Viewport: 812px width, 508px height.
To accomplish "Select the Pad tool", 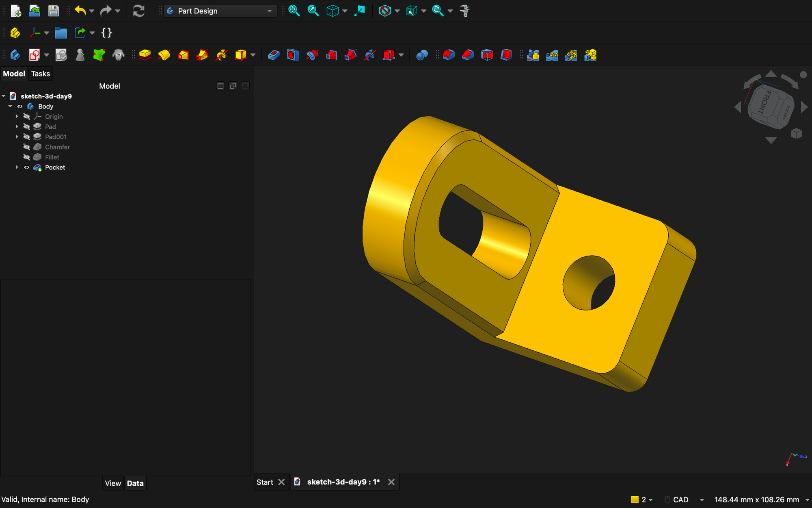I will [145, 55].
